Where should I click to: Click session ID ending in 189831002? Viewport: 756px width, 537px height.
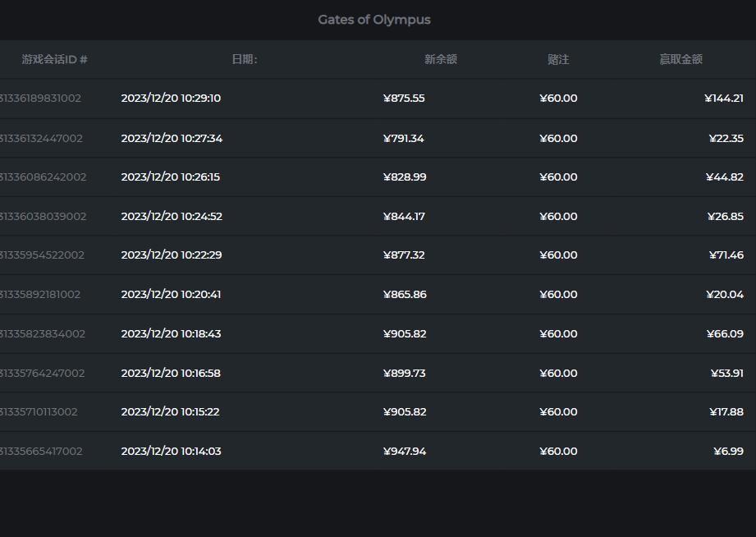coord(40,99)
